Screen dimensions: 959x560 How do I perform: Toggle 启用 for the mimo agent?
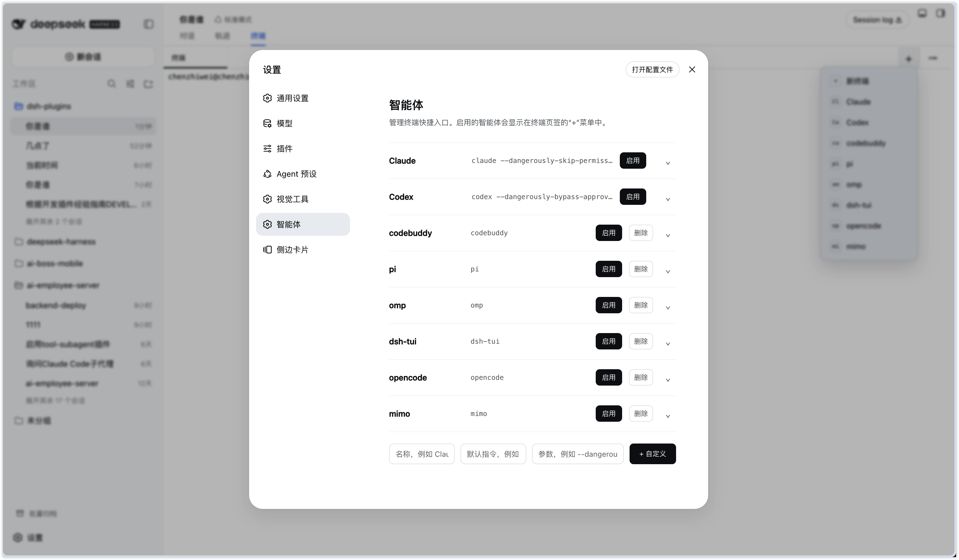609,413
